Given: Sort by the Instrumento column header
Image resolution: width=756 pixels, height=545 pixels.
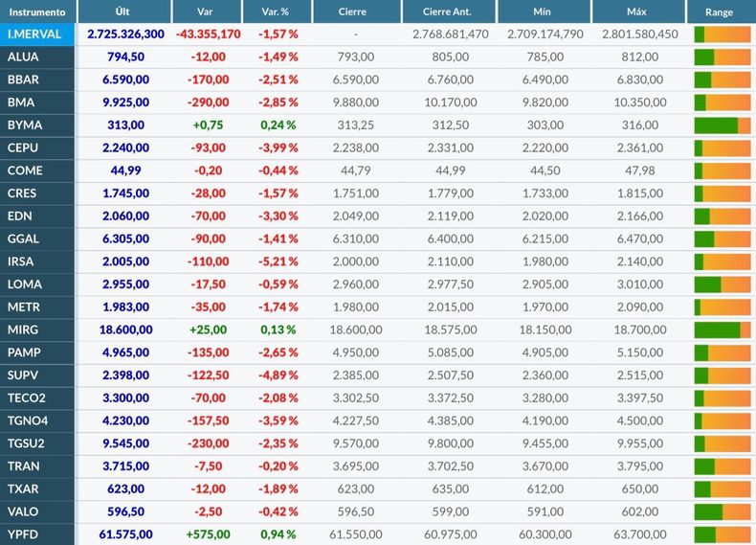Looking at the screenshot, I should click(37, 11).
